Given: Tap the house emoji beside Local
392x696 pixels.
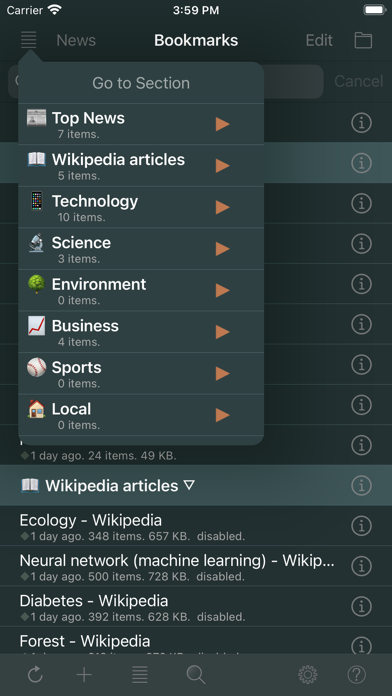Looking at the screenshot, I should pyautogui.click(x=36, y=409).
